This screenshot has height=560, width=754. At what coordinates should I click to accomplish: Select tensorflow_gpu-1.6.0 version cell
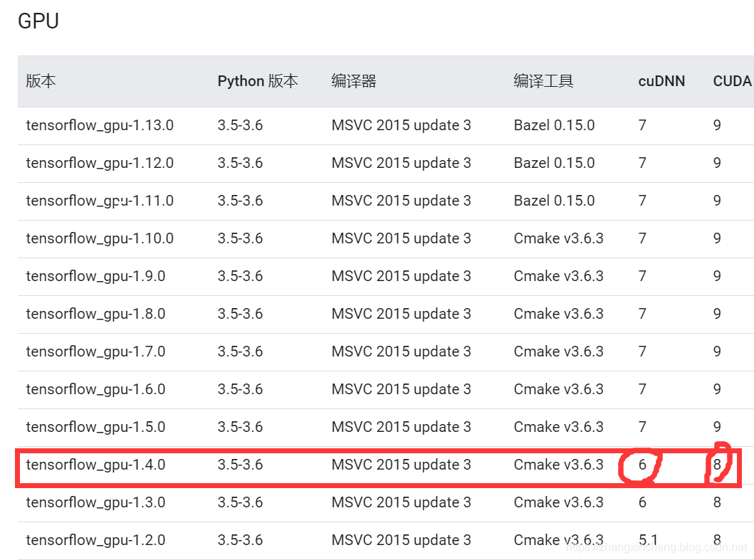point(95,389)
